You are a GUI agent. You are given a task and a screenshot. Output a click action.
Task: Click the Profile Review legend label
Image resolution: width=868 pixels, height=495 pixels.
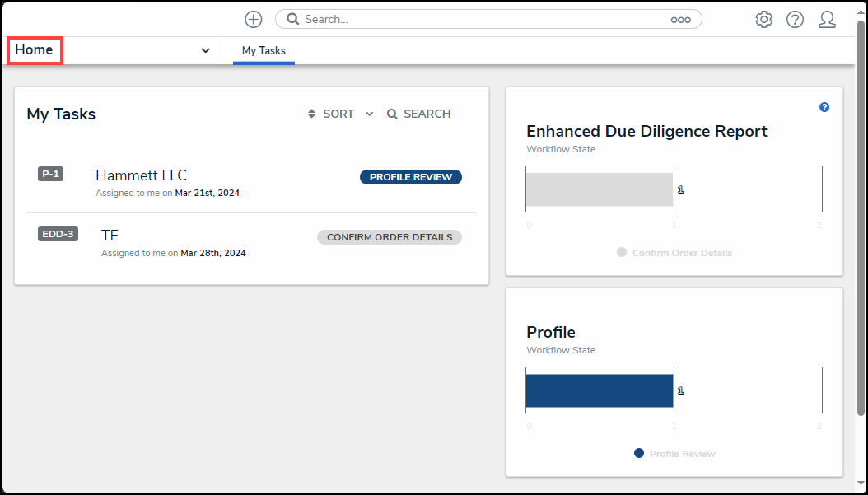[683, 454]
